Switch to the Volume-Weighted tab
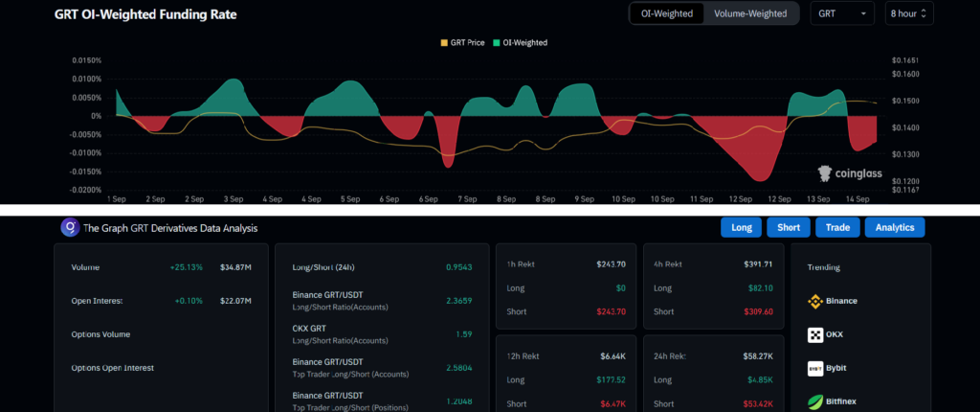This screenshot has width=980, height=412. [750, 13]
